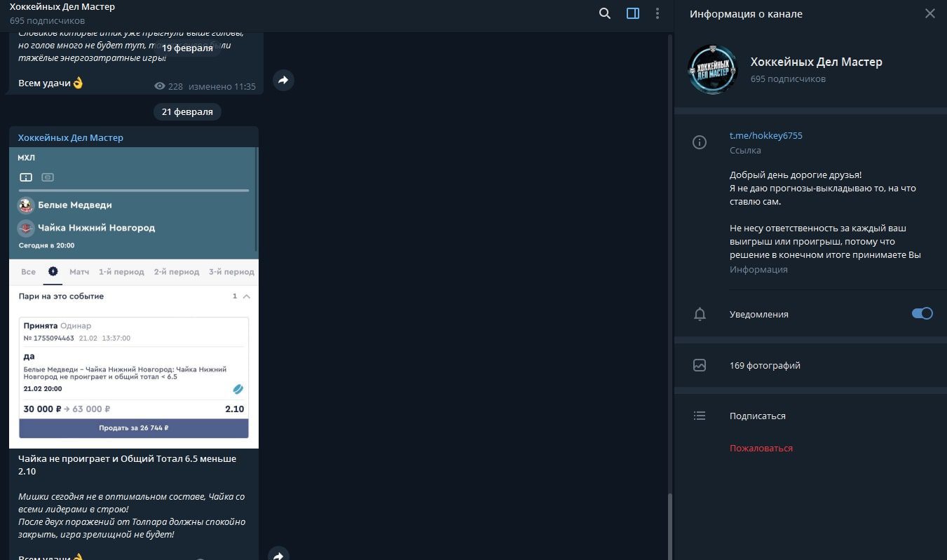This screenshot has width=947, height=560.
Task: Click the chat scrollbar thumb
Action: (x=669, y=526)
